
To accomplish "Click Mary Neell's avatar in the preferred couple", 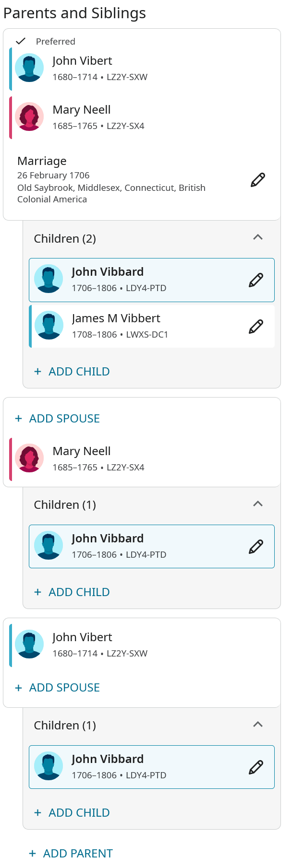I will (x=29, y=117).
